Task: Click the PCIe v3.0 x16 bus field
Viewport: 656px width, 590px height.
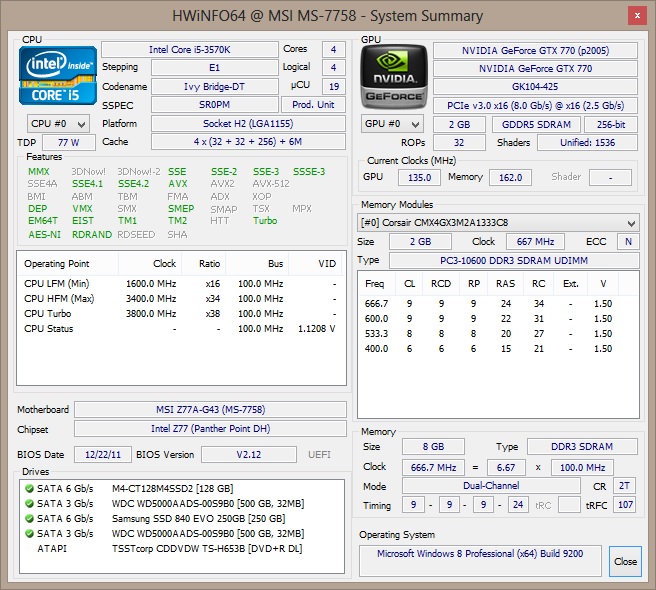Action: click(535, 105)
